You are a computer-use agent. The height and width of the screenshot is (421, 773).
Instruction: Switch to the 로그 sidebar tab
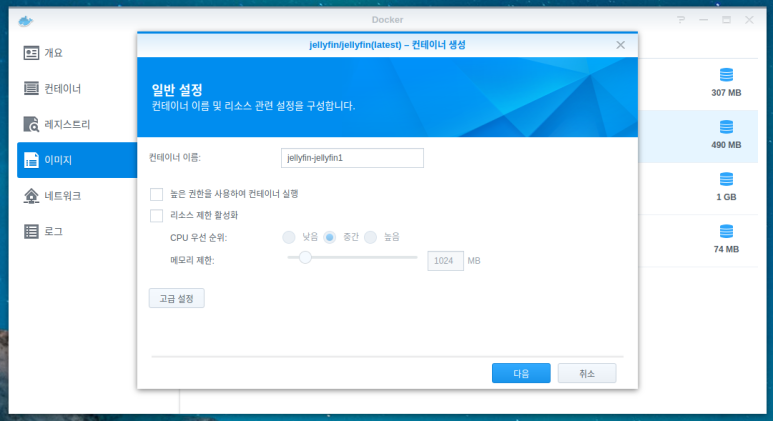coord(76,231)
